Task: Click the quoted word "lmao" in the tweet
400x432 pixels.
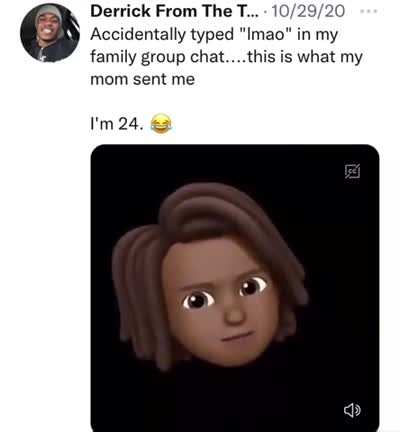Action: pos(266,34)
